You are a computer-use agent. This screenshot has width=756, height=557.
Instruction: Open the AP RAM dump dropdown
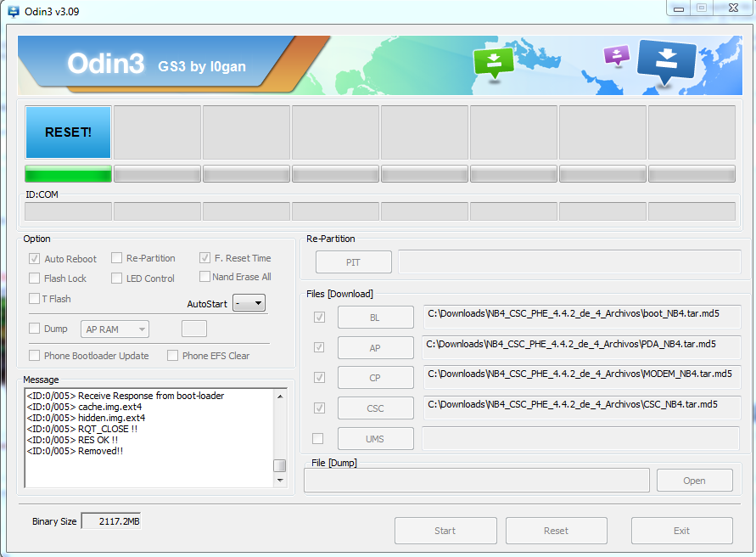click(x=115, y=329)
